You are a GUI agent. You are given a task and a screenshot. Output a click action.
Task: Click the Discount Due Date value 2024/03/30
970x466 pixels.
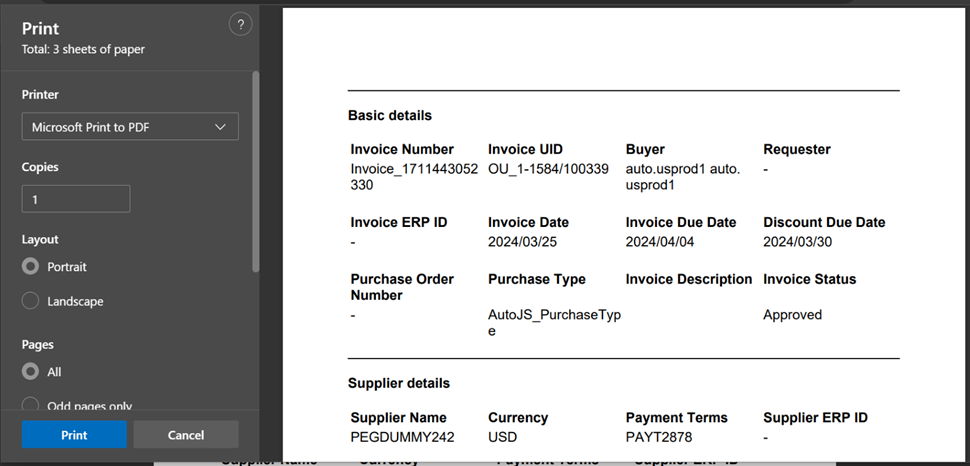click(x=797, y=242)
